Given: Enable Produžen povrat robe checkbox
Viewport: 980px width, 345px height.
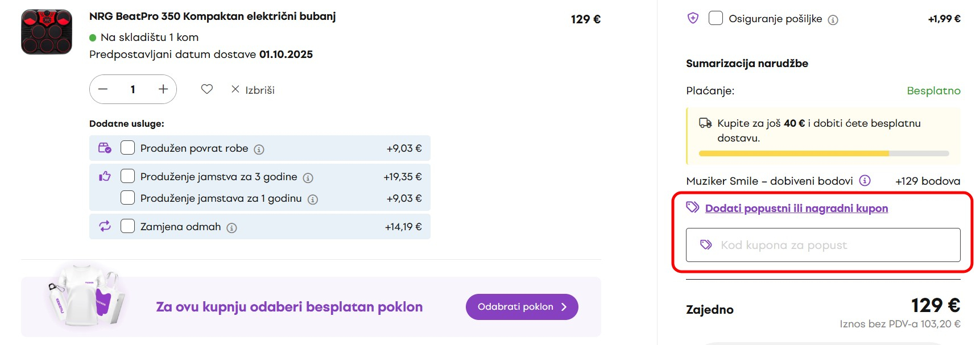Looking at the screenshot, I should (x=128, y=148).
